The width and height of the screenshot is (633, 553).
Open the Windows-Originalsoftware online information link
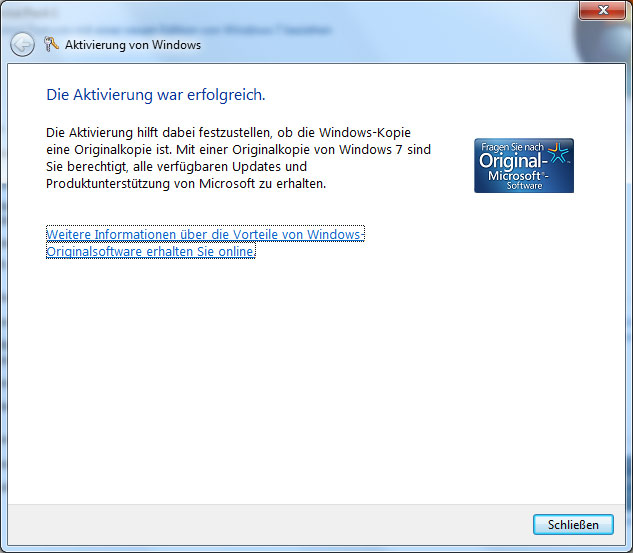point(205,243)
